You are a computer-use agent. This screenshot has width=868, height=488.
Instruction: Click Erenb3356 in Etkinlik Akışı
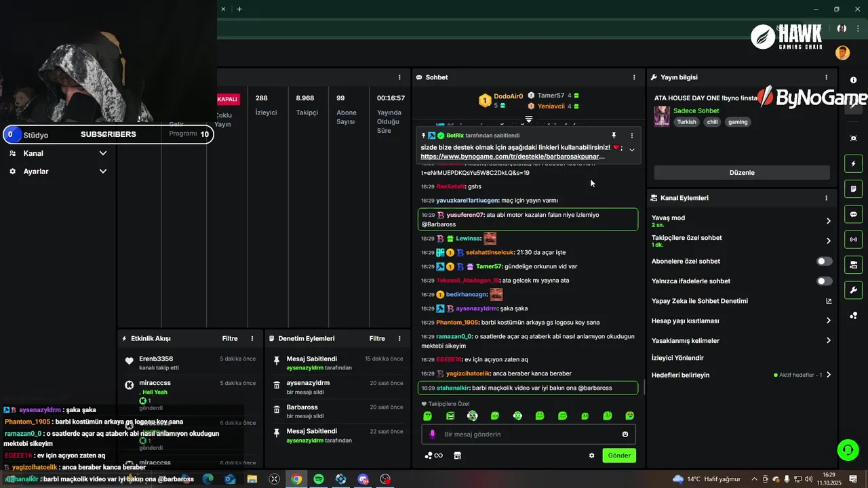coord(156,359)
